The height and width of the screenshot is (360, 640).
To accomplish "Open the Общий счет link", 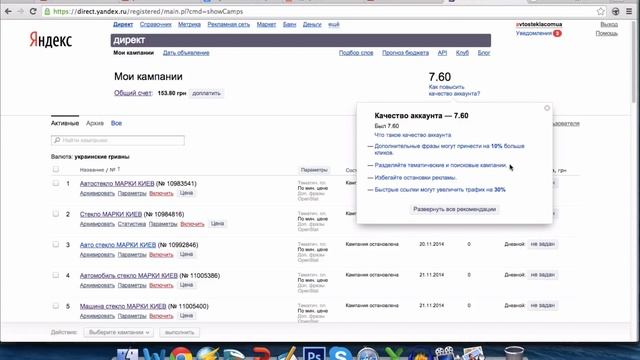I will click(x=133, y=93).
